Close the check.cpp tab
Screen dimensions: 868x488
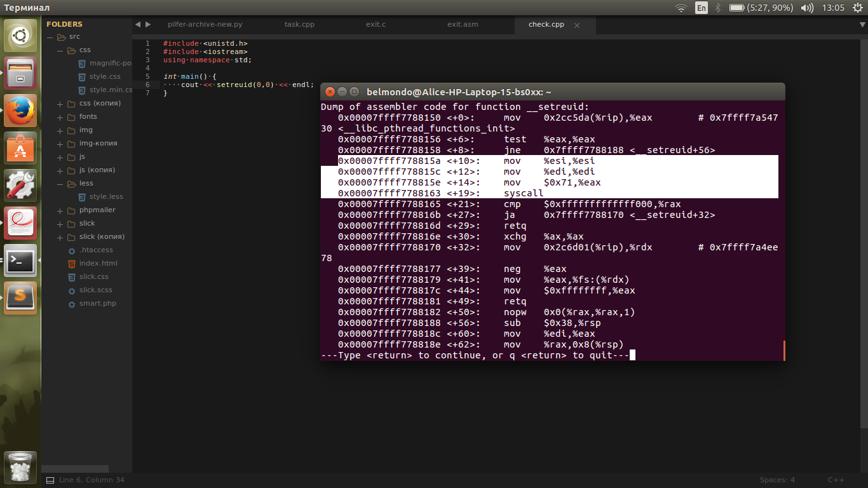tap(577, 25)
